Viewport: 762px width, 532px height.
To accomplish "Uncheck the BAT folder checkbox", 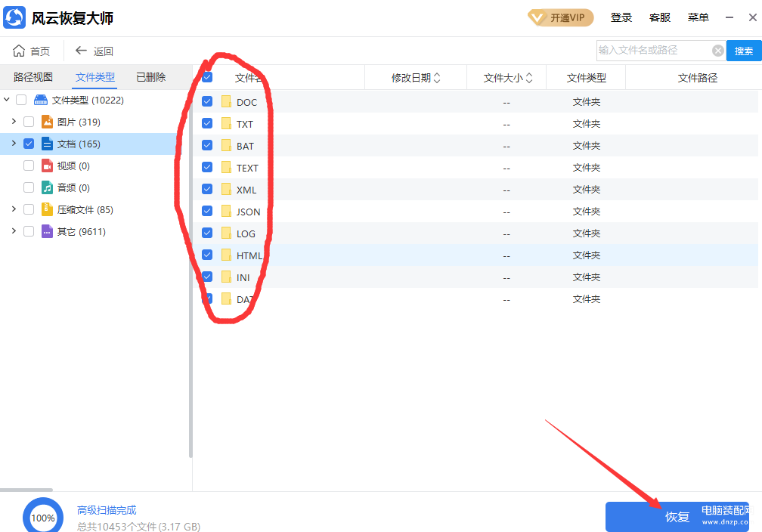I will tap(207, 145).
